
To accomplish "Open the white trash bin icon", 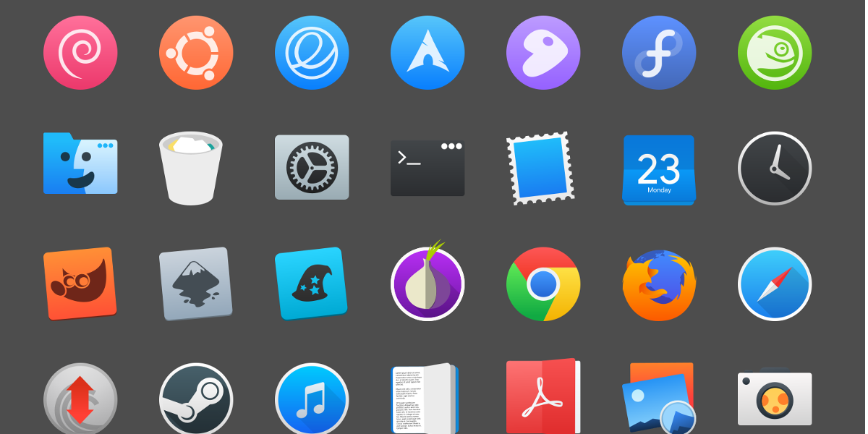I will point(191,169).
